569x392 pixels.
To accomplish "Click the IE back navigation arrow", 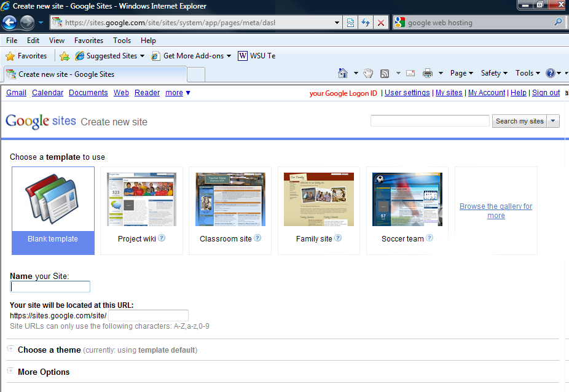I will (9, 23).
